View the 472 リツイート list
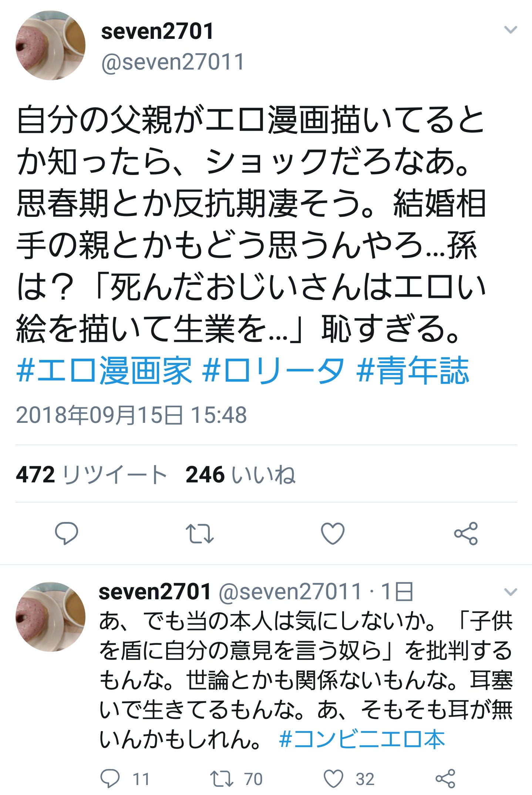Viewport: 532px width, 795px height. click(x=91, y=474)
